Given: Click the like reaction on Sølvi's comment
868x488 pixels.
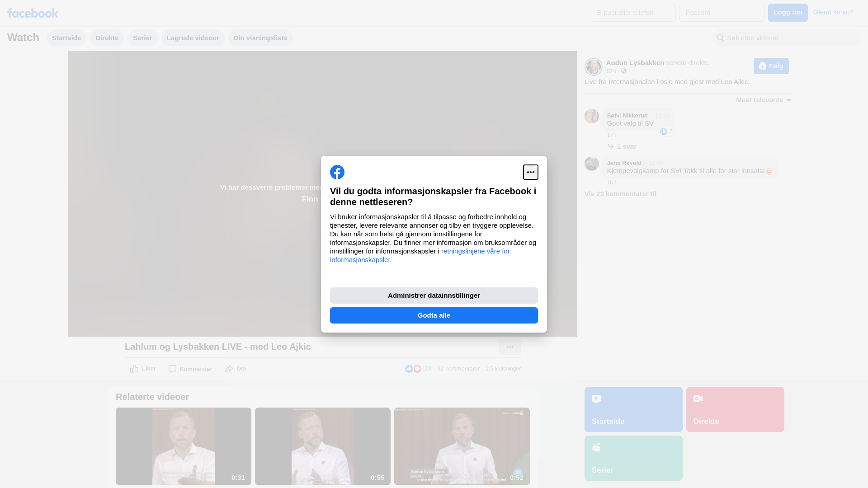Looking at the screenshot, I should 664,131.
